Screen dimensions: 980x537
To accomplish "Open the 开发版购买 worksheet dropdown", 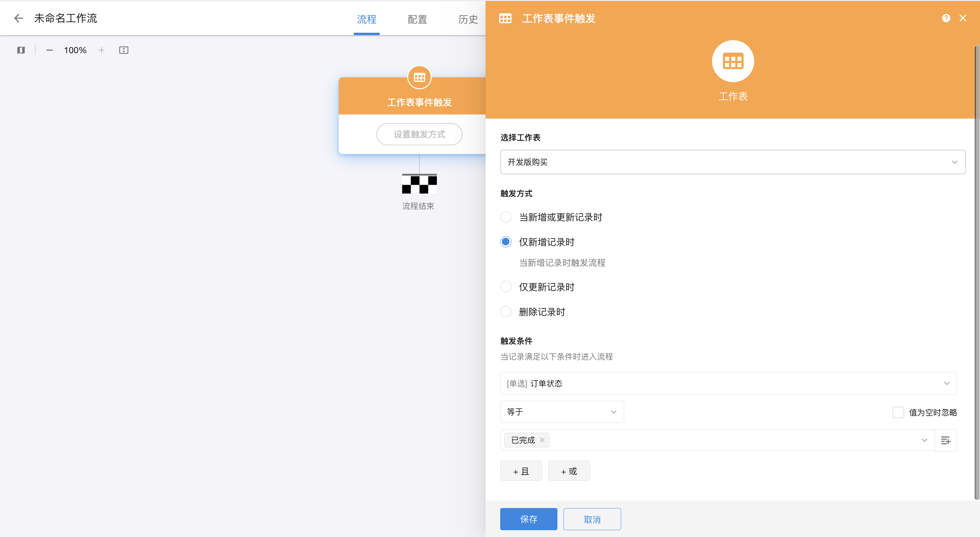I will coord(732,162).
